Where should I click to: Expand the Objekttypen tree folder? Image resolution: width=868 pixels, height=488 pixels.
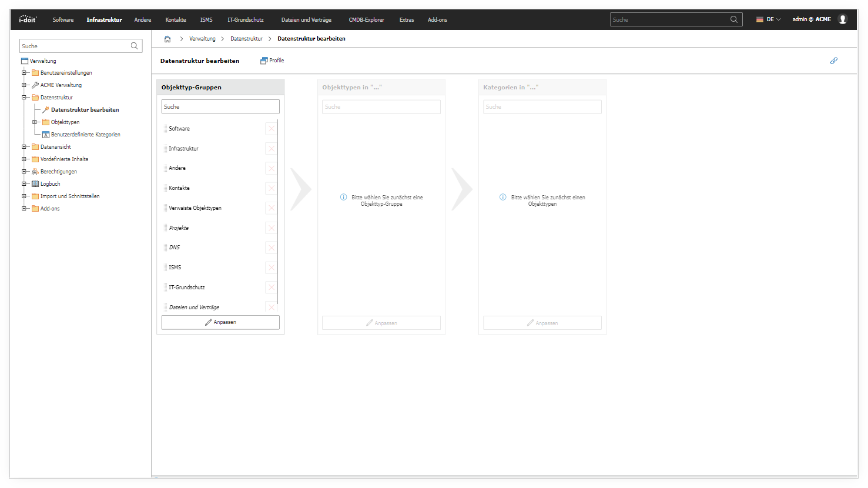35,122
